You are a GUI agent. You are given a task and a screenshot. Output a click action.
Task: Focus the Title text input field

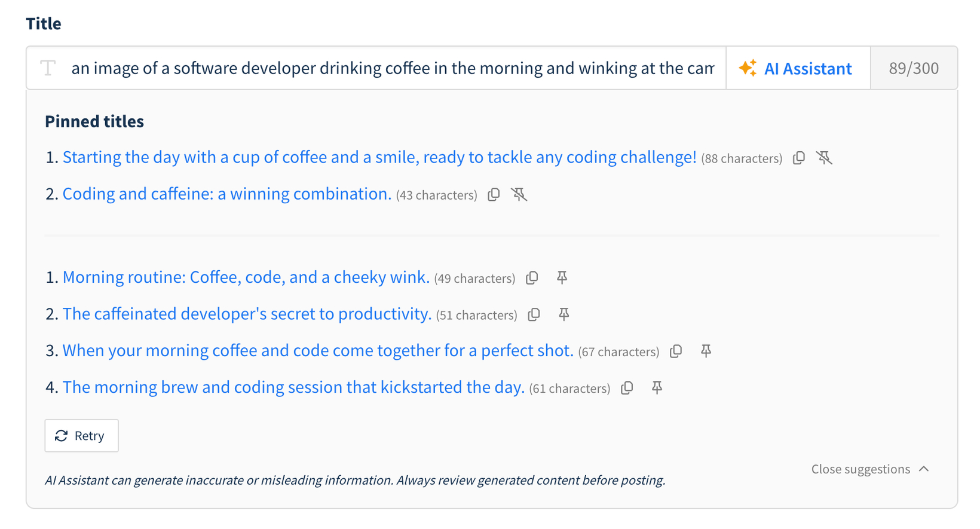391,69
